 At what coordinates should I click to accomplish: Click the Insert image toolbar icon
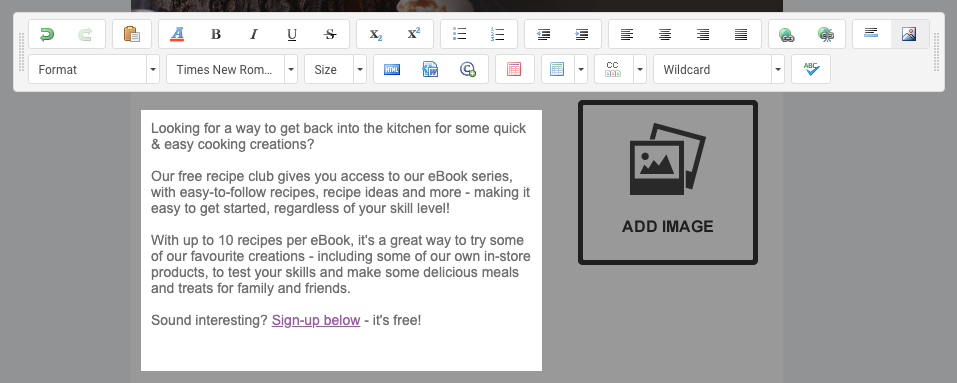pos(909,34)
